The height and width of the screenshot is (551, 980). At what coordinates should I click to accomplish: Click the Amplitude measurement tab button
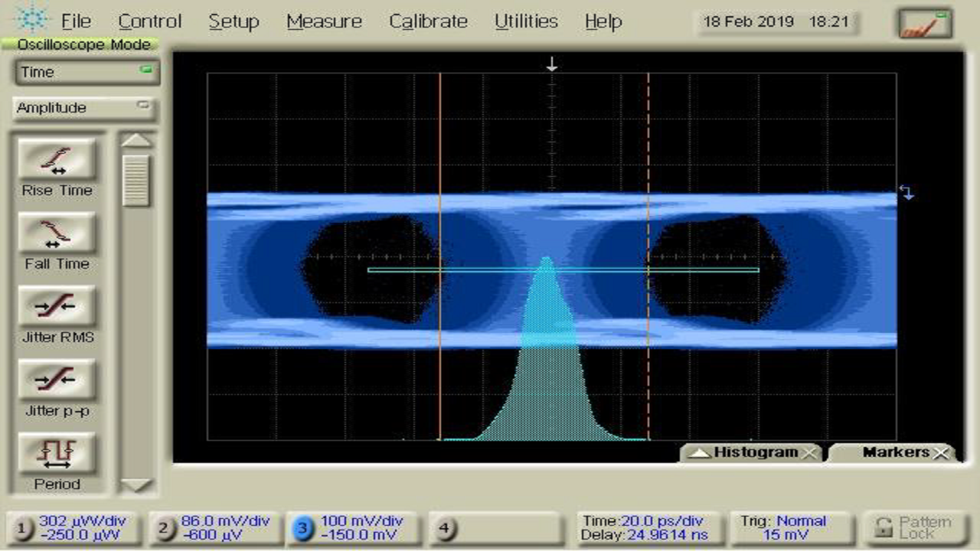(84, 108)
